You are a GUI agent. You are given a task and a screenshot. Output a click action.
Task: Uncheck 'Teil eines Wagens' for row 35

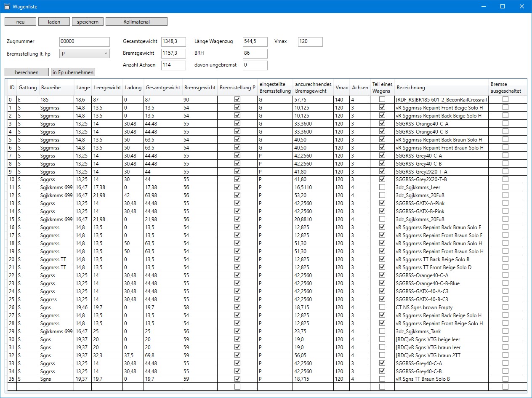click(x=382, y=379)
